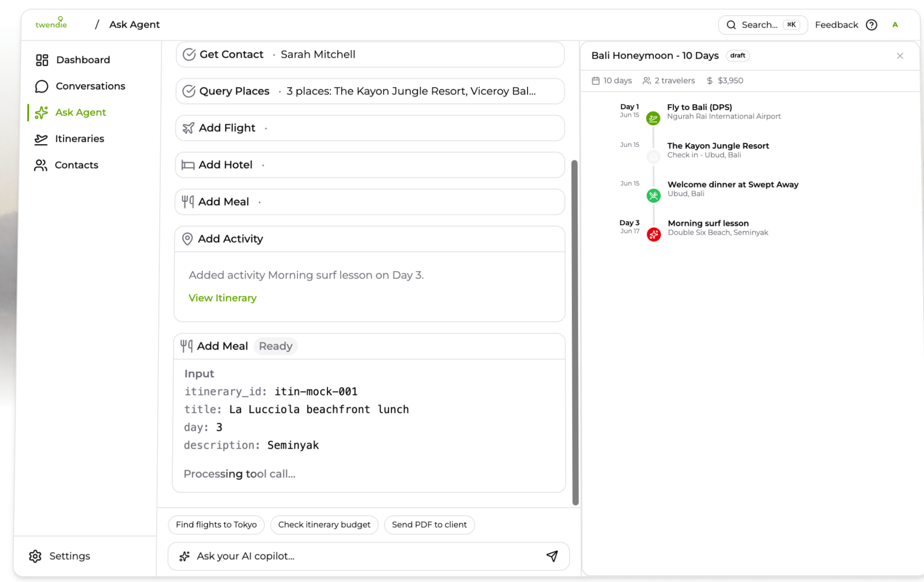
Task: Choose Find flights to Tokyo suggestion
Action: (216, 525)
